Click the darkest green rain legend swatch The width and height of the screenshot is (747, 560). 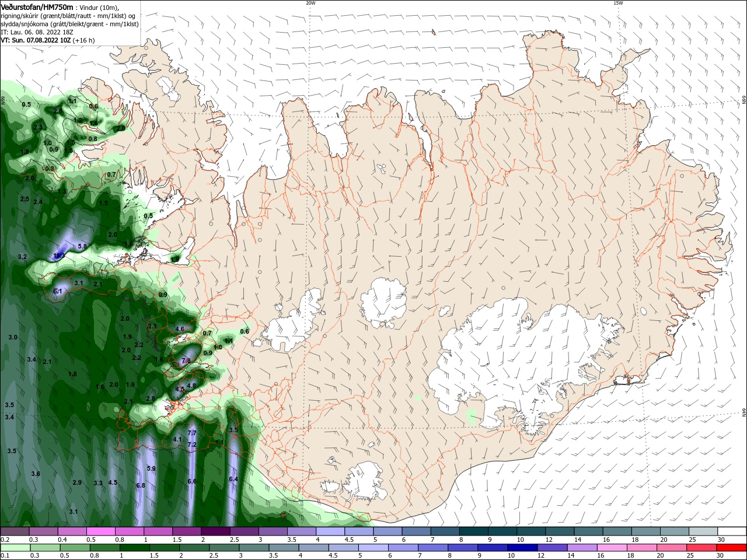click(134, 547)
